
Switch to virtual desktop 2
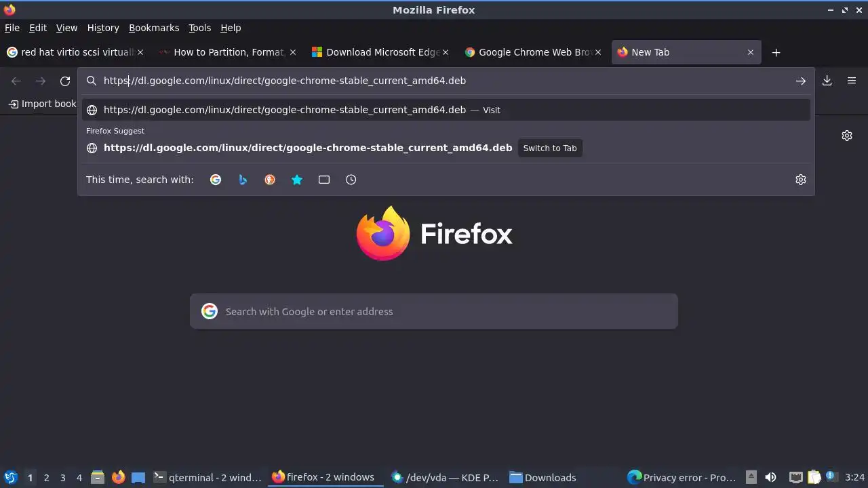click(46, 478)
